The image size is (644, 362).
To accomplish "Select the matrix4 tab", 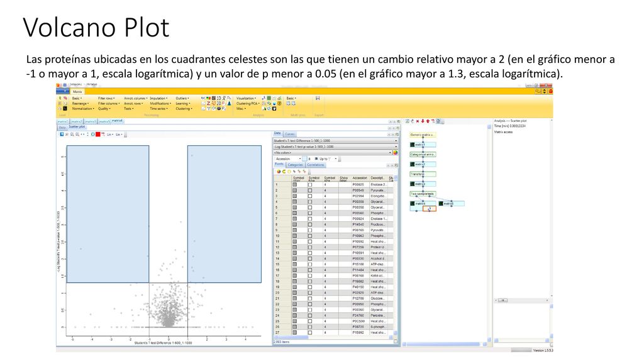I will point(117,121).
